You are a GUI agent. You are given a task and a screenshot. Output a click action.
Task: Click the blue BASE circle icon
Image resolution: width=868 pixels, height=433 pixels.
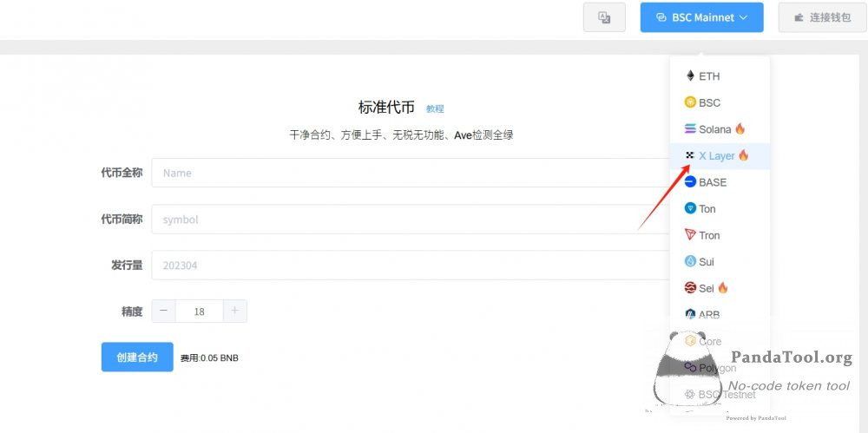point(690,181)
